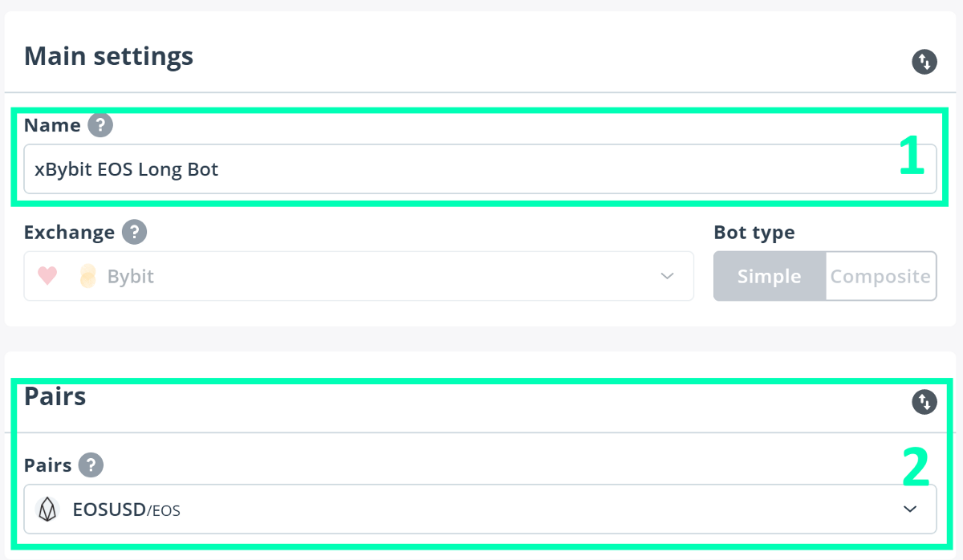Screen dimensions: 963x560
Task: Click the question mark next to Pairs label
Action: [x=91, y=465]
